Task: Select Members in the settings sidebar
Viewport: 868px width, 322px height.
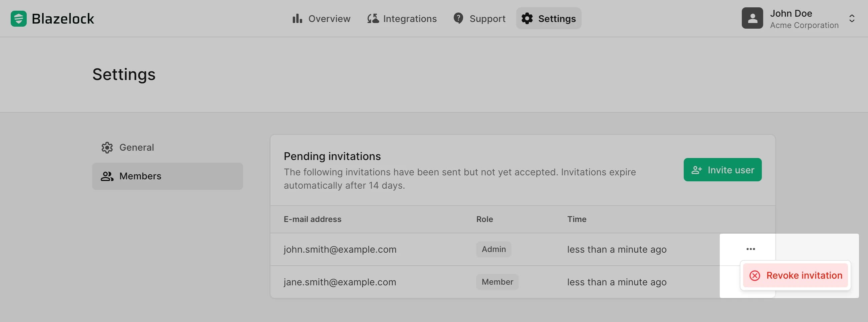Action: (x=140, y=176)
